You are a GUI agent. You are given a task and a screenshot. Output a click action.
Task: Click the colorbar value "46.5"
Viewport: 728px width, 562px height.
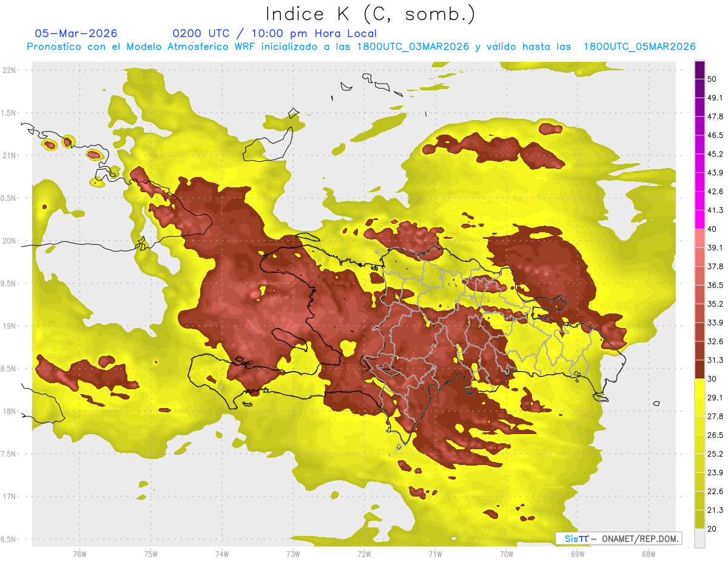pyautogui.click(x=715, y=135)
